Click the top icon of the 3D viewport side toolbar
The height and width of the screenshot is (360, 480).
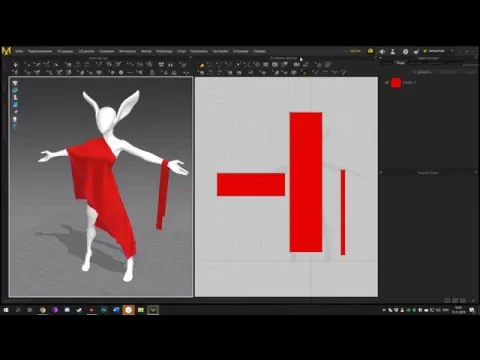[x=15, y=83]
